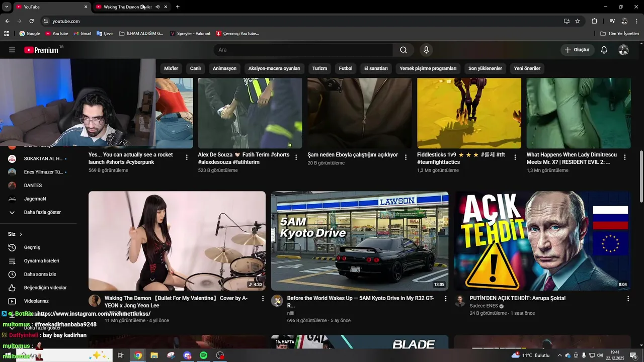Click the YouTube Premium logo
The height and width of the screenshot is (362, 644).
point(41,50)
